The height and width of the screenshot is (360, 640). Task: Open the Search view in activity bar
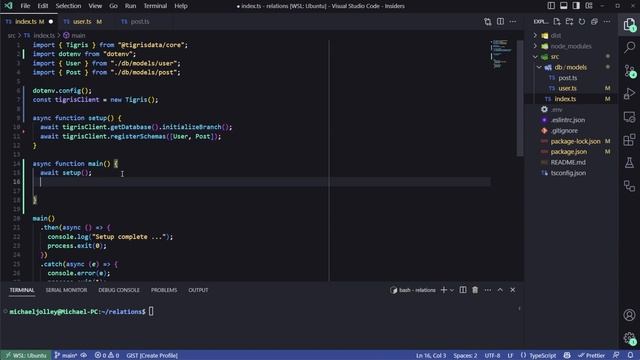[x=629, y=47]
